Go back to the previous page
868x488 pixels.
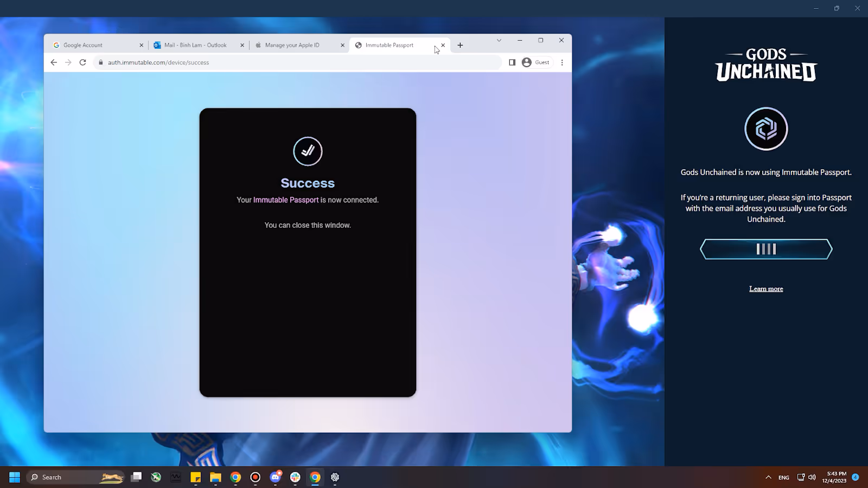pos(54,62)
